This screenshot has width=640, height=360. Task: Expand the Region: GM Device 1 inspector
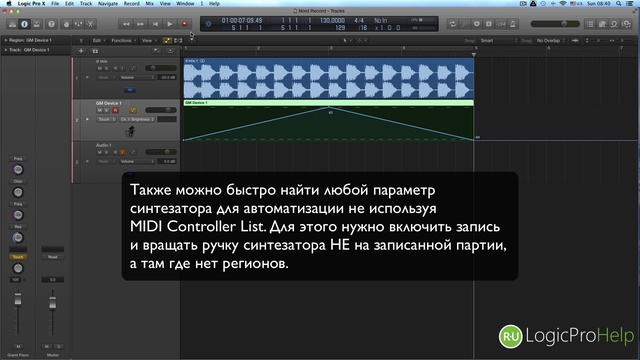coord(6,40)
